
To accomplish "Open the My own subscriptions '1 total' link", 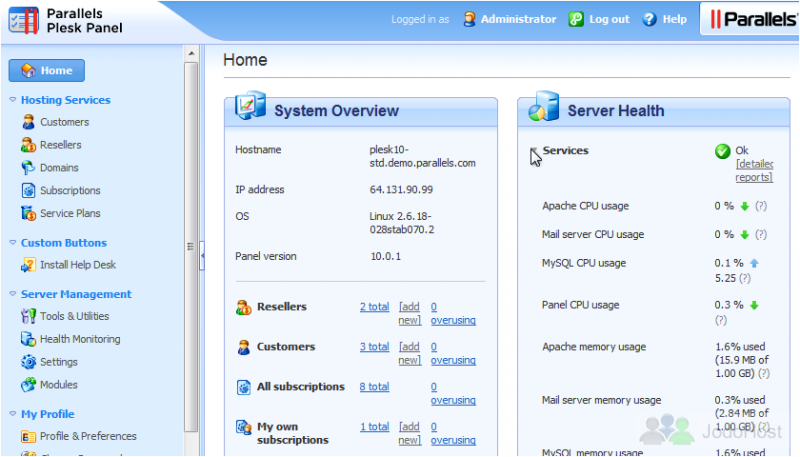I will click(x=374, y=427).
